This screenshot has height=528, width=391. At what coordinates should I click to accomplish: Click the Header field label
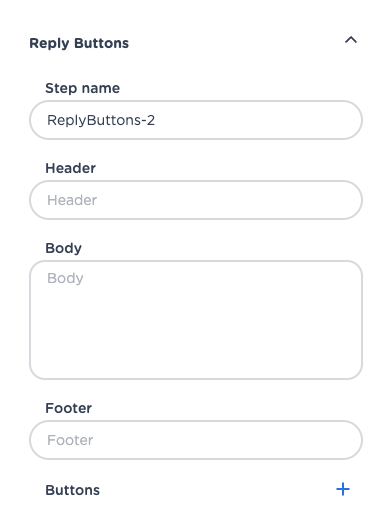[x=70, y=168]
